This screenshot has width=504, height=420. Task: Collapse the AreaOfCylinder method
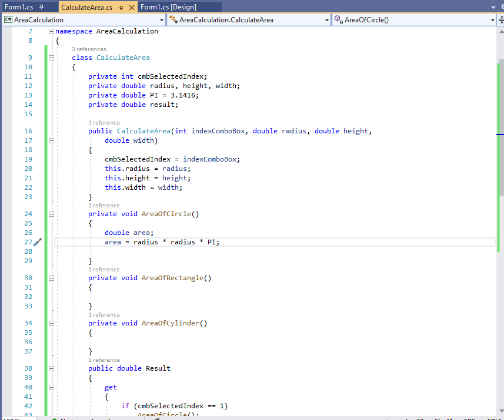pos(51,323)
